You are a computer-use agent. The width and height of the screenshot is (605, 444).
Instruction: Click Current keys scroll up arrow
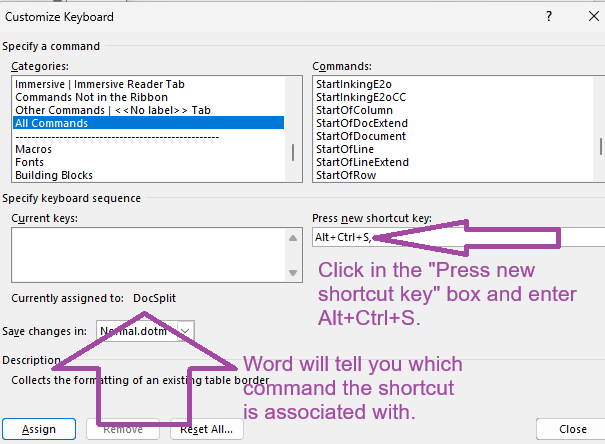click(x=293, y=238)
